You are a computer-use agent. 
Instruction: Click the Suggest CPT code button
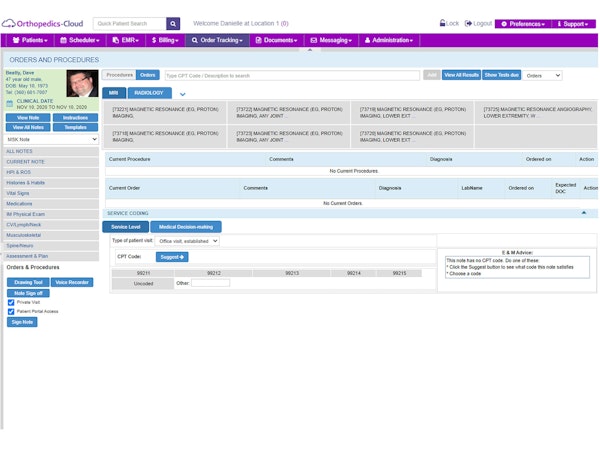[x=172, y=257]
